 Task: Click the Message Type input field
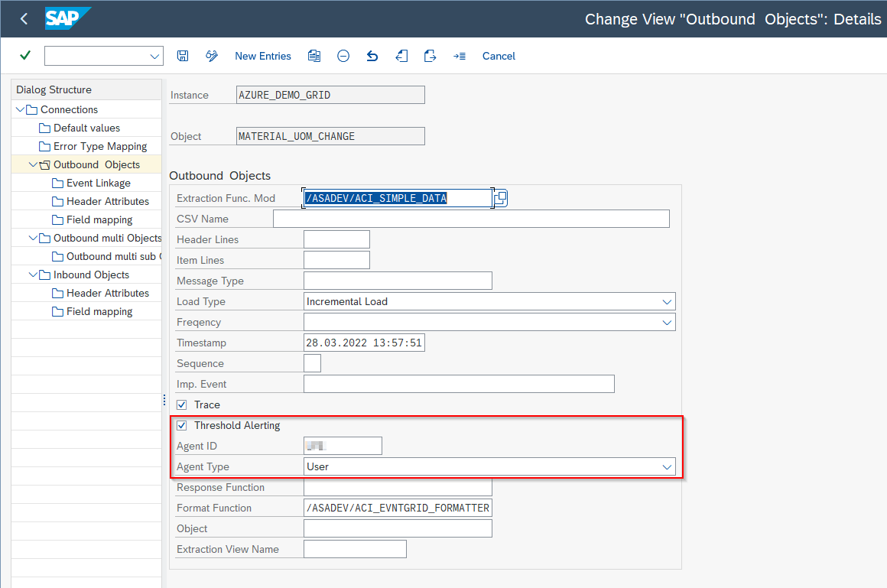coord(398,281)
